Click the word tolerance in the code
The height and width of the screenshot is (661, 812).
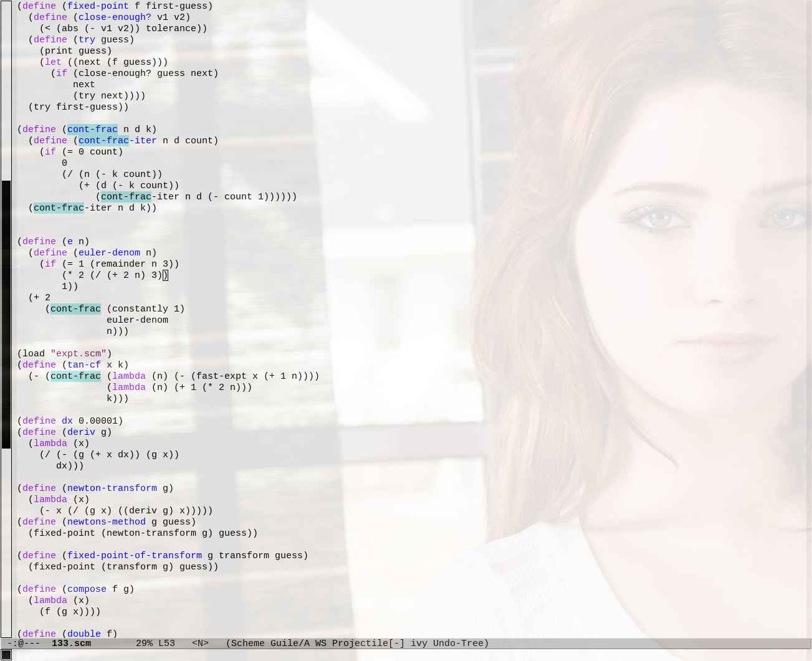tap(171, 28)
